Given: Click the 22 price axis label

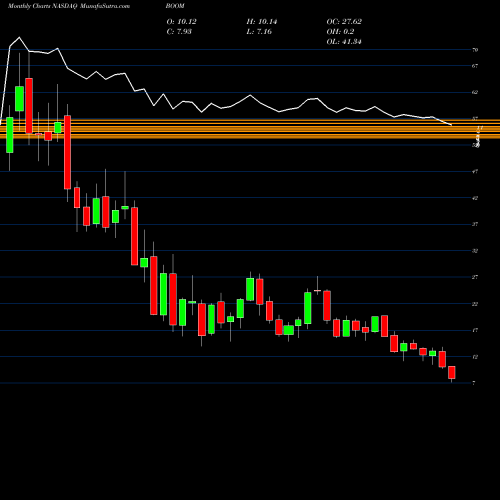Looking at the screenshot, I should tap(475, 304).
